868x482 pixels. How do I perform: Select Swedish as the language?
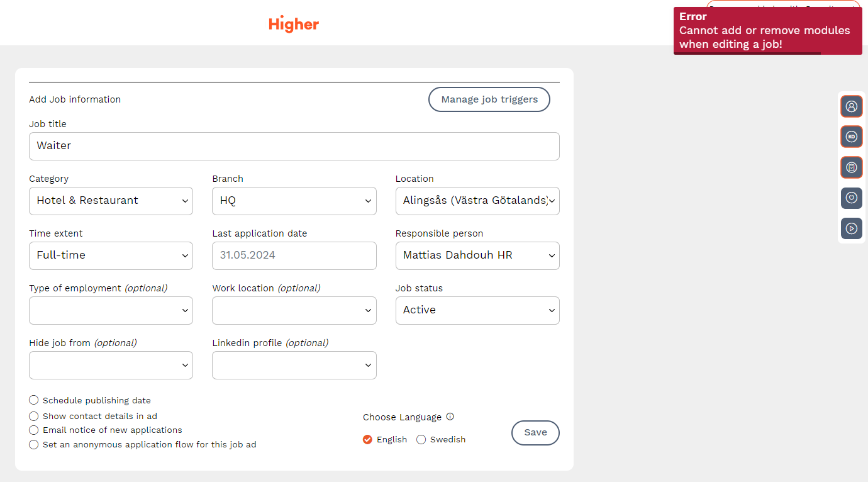tap(421, 440)
